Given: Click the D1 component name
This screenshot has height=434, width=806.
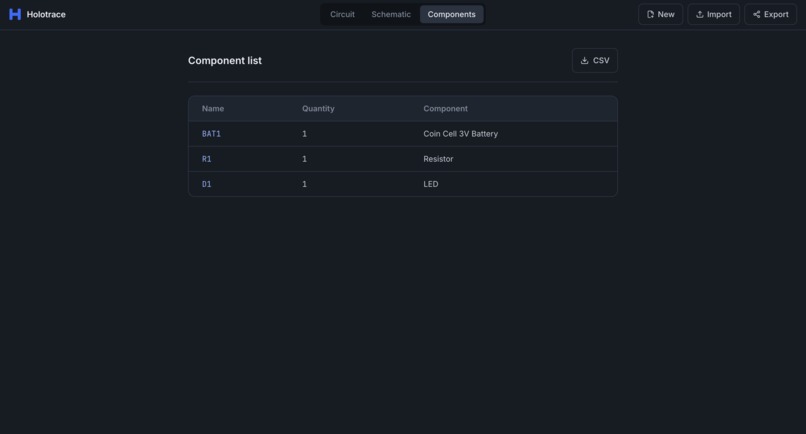Looking at the screenshot, I should point(207,184).
